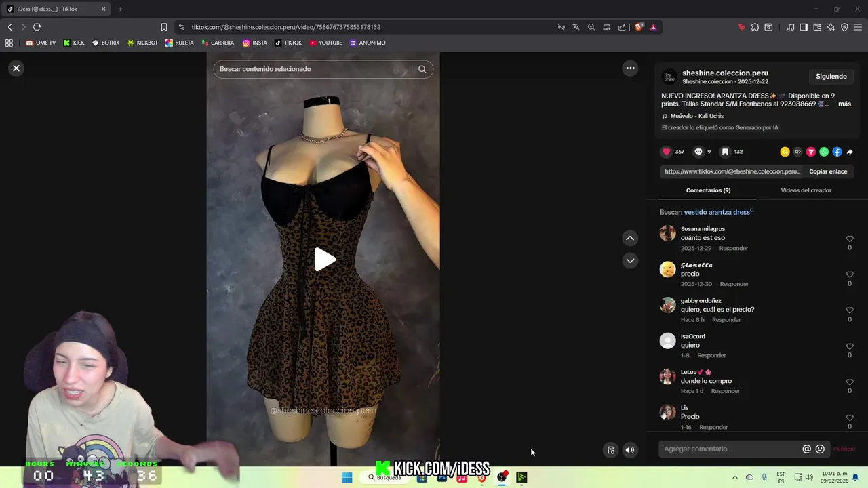Share video to Facebook

837,152
